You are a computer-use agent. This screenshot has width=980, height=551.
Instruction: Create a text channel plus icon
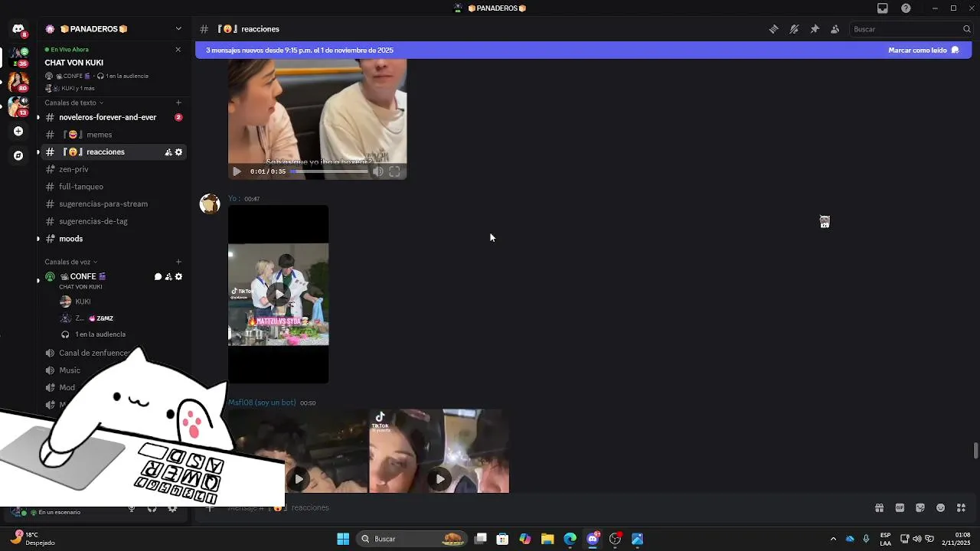point(178,103)
